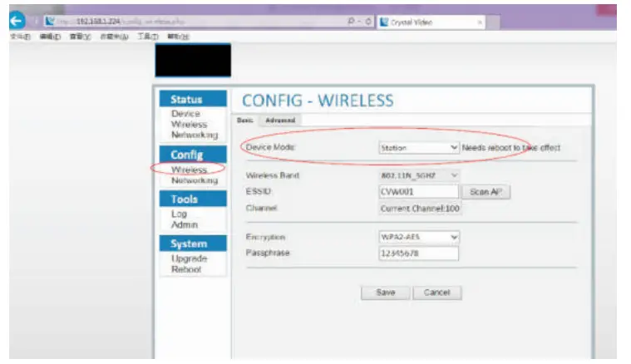631x364 pixels.
Task: Open Networking under Status
Action: tap(195, 135)
